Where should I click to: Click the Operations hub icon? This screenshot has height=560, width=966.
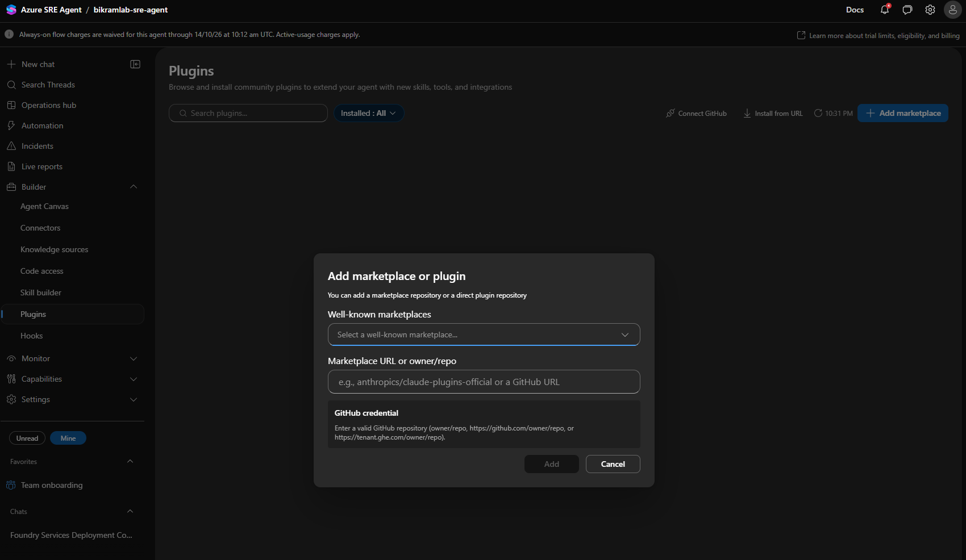[11, 105]
